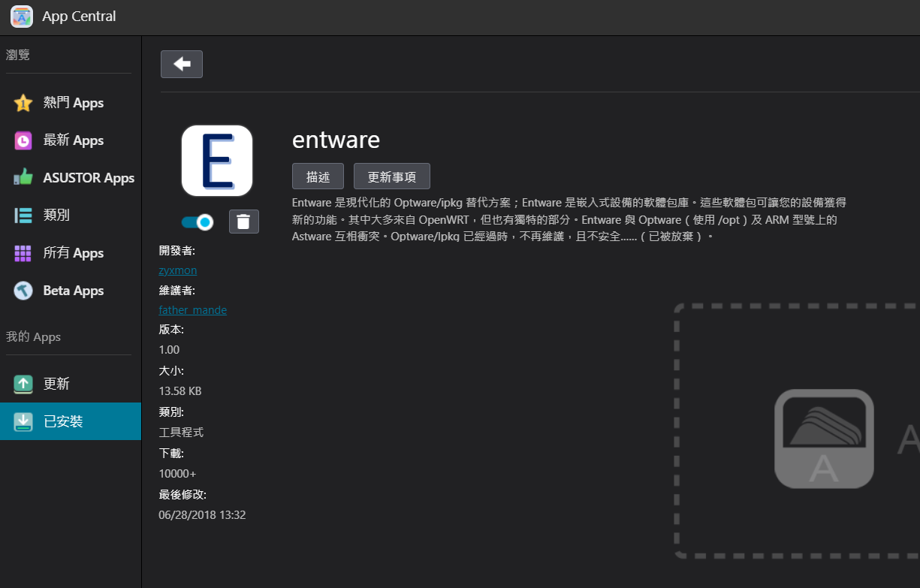Click the list icon beside 類別

[x=23, y=216]
